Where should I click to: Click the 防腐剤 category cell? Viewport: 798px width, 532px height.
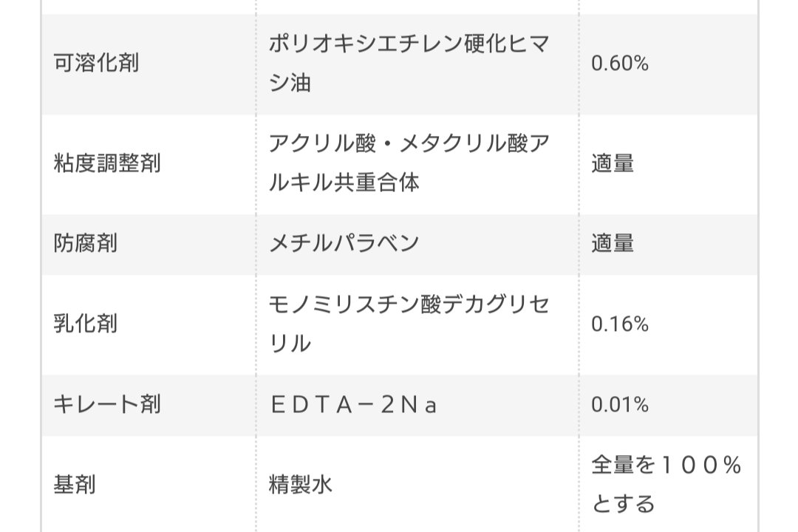coord(86,243)
